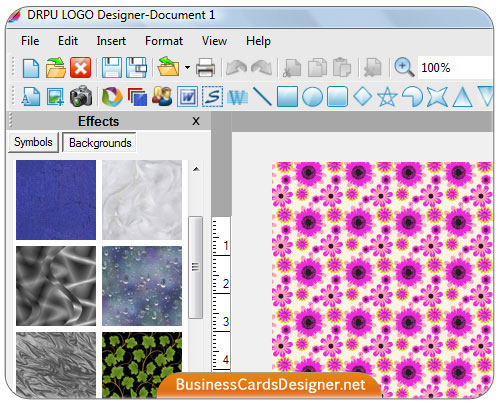Pick the line drawing tool
500x405 pixels.
click(x=262, y=97)
